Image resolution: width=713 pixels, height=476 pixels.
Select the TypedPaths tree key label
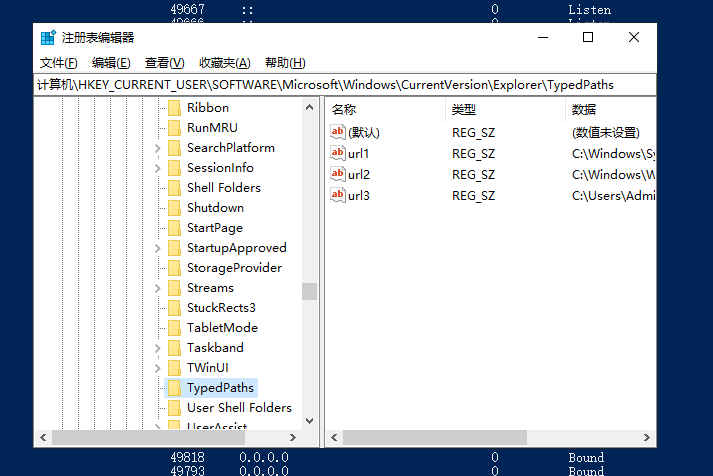pos(221,388)
